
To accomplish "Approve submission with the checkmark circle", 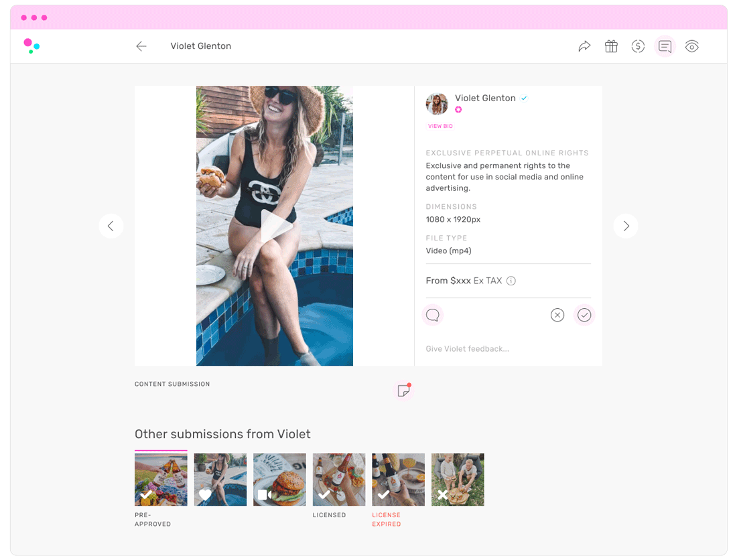I will [584, 315].
